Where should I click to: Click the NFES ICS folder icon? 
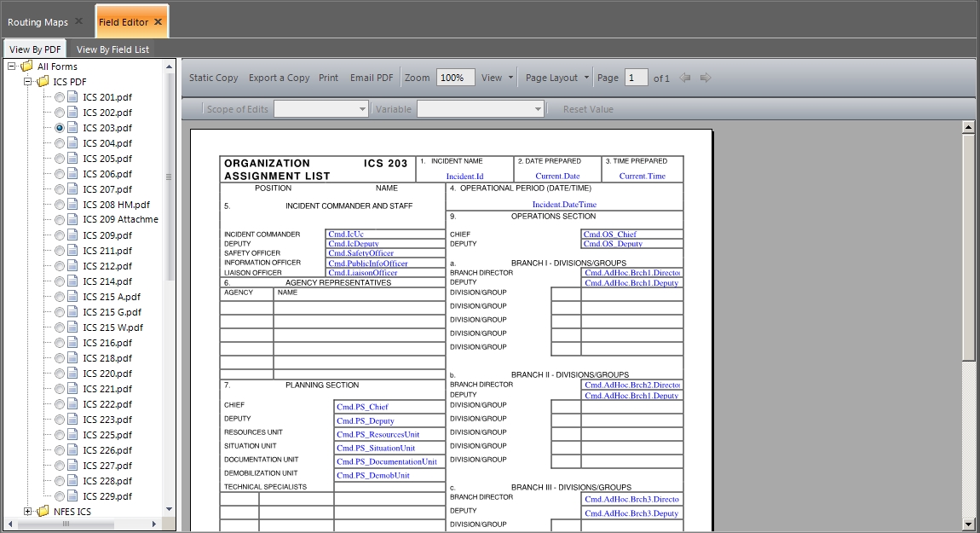pyautogui.click(x=43, y=512)
